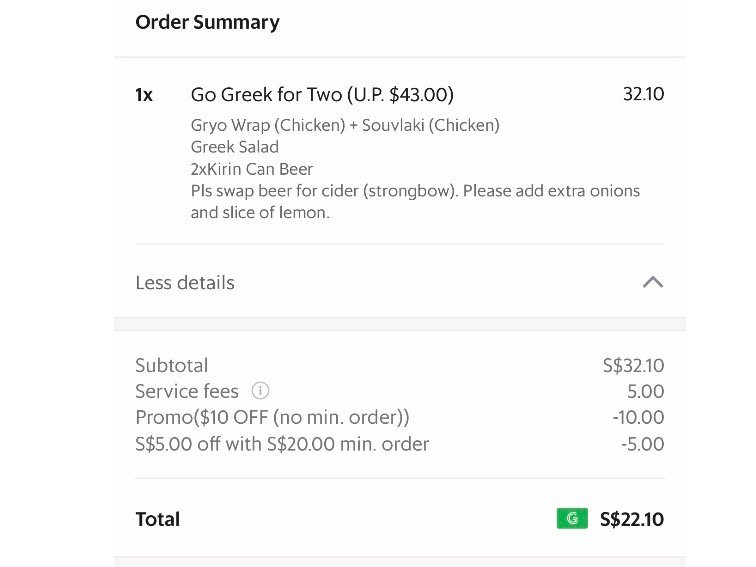The width and height of the screenshot is (756, 567).
Task: Click the item price 32.10
Action: [643, 94]
